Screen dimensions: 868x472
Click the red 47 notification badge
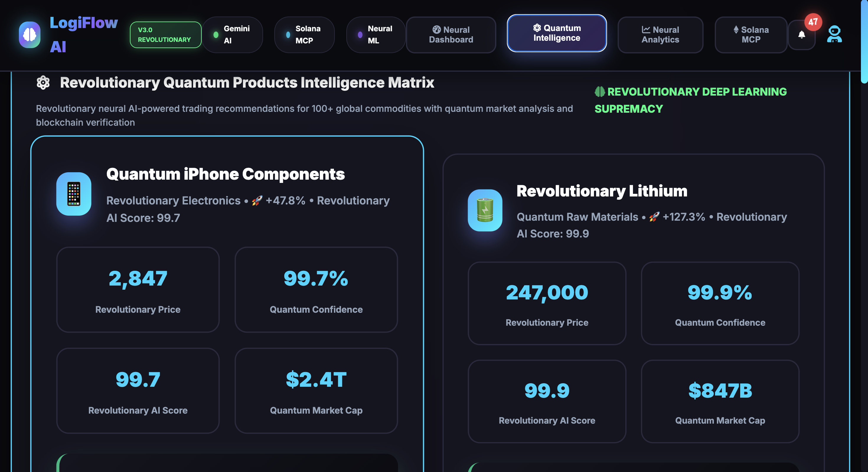(813, 22)
